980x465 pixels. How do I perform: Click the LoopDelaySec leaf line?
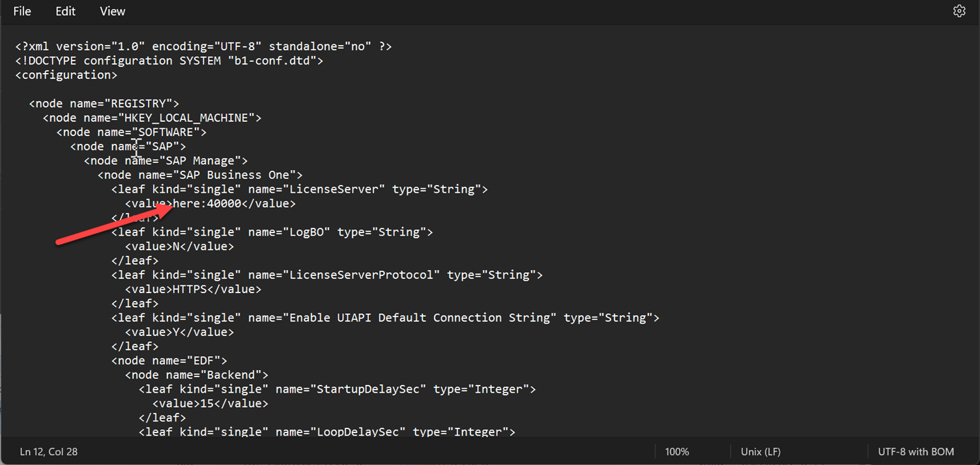[327, 432]
